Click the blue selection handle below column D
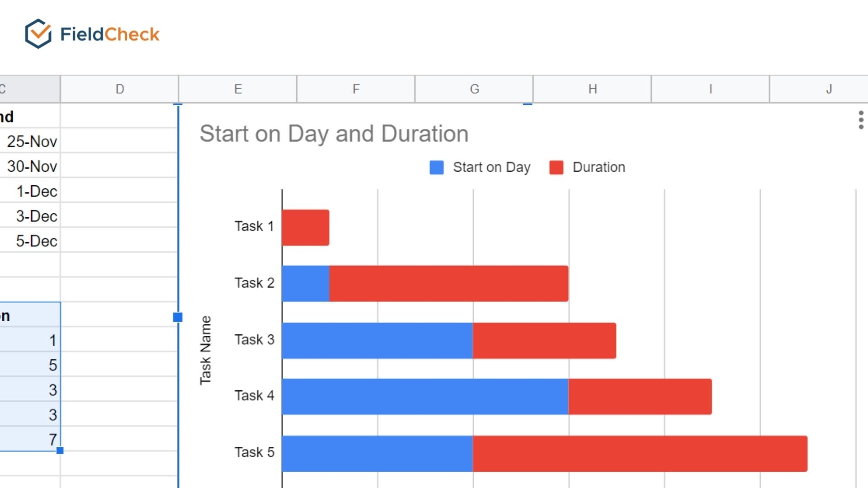868x488 pixels. point(177,318)
